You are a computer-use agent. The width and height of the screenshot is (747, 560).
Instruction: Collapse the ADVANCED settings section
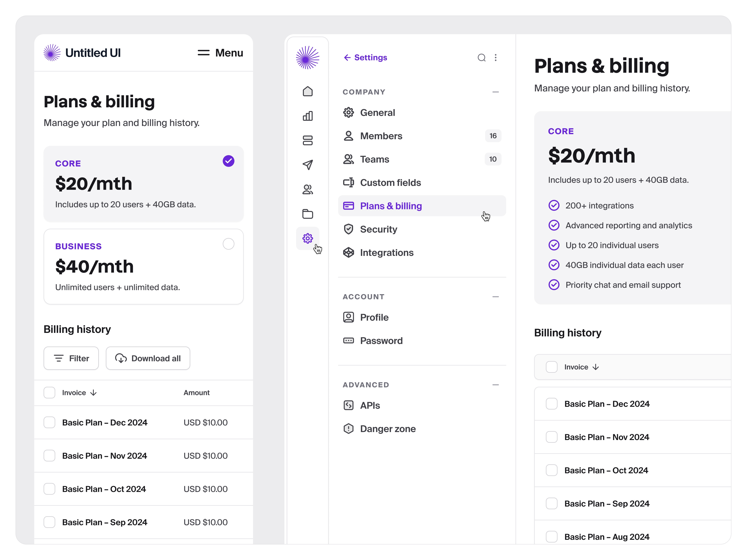496,384
